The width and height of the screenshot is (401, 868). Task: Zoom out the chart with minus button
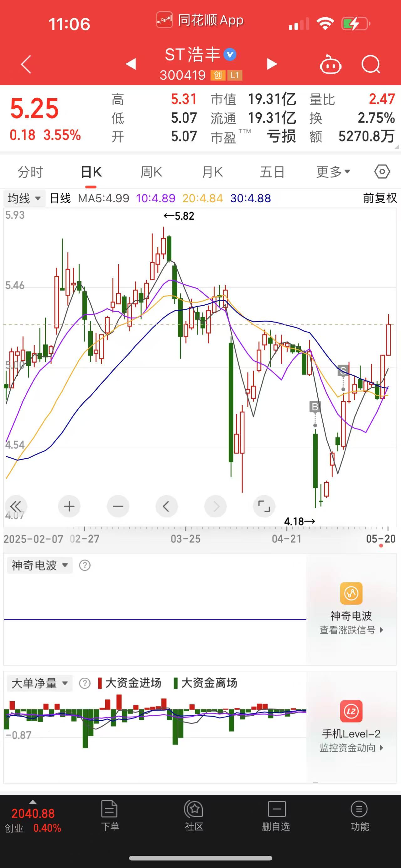[118, 506]
